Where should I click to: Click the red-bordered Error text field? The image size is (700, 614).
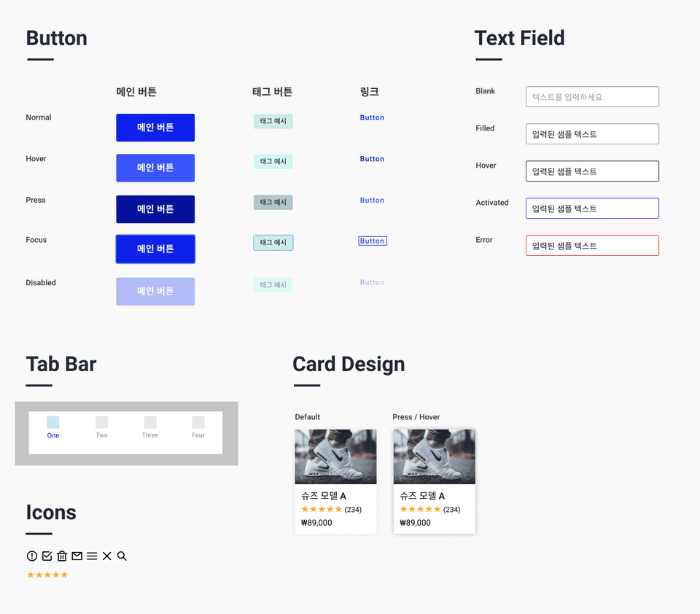pyautogui.click(x=592, y=246)
